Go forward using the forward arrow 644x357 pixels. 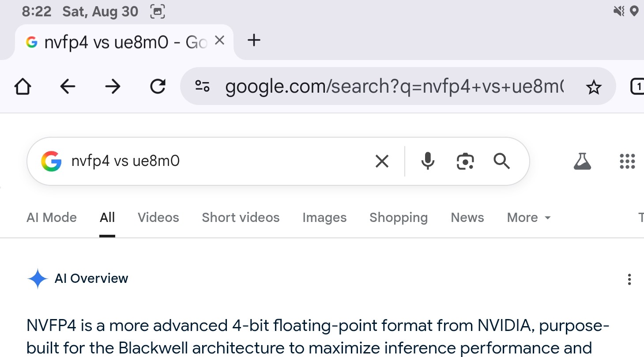tap(113, 86)
